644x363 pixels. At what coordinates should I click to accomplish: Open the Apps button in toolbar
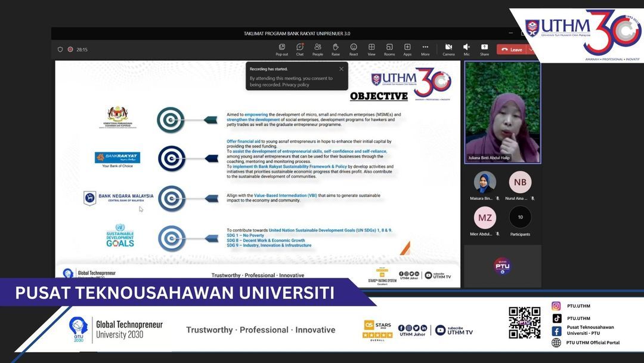pyautogui.click(x=407, y=48)
